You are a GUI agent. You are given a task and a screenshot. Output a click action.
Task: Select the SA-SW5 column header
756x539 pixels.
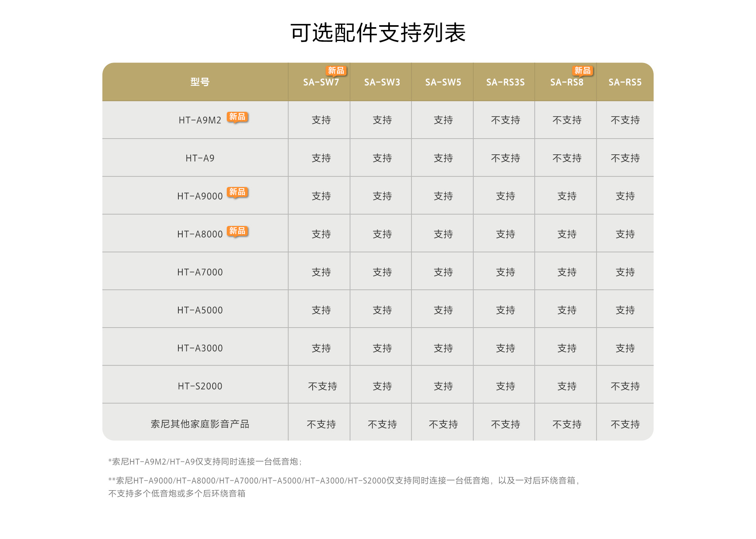(443, 82)
